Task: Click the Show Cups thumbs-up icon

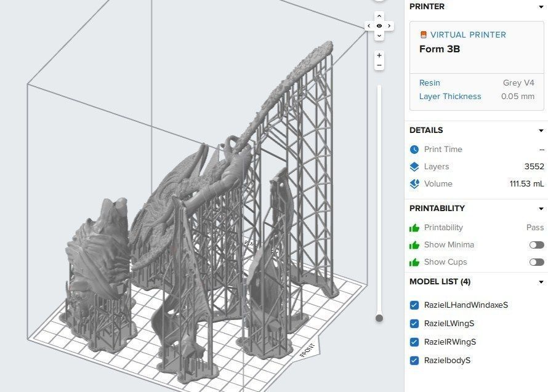Action: [x=414, y=262]
